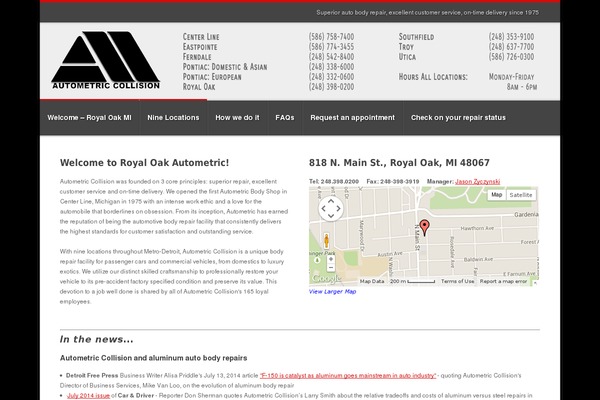The image size is (600, 400).
Task: Go to the FAQs page
Action: click(285, 118)
